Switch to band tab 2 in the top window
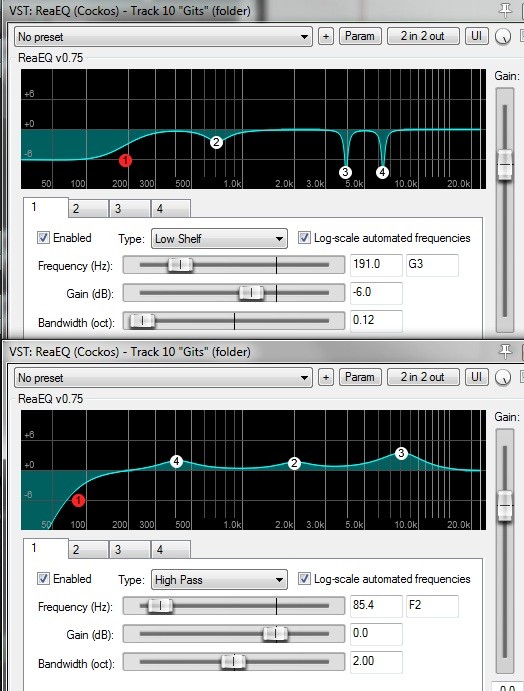524x691 pixels. (x=88, y=208)
